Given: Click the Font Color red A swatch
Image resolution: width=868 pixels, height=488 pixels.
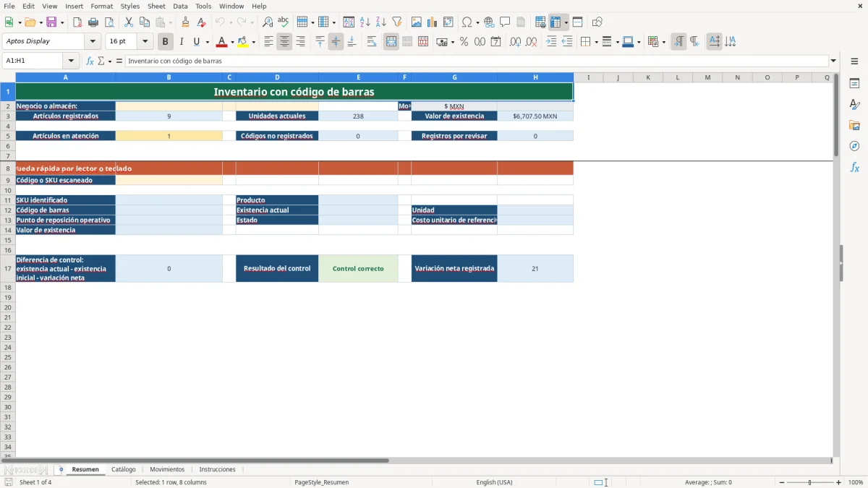Looking at the screenshot, I should coord(221,42).
